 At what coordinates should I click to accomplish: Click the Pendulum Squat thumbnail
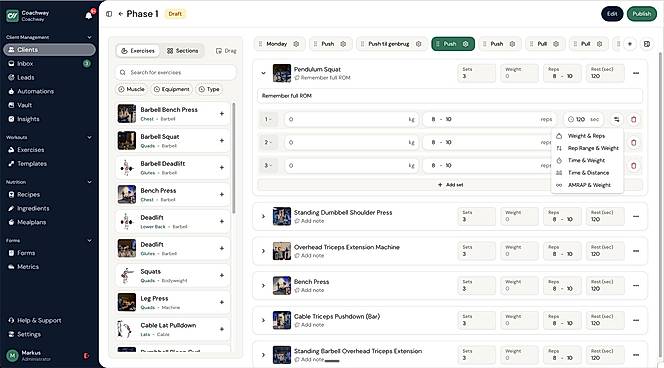click(282, 73)
